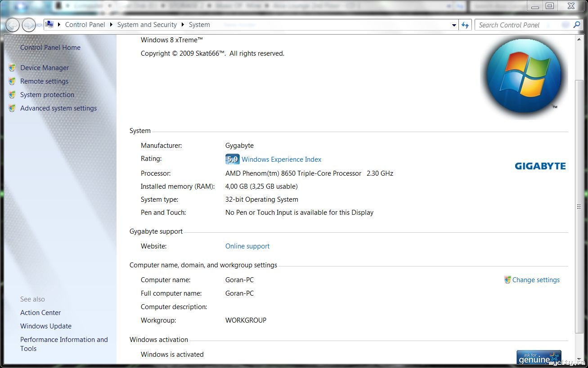Click the shield icon next to Change settings
The image size is (588, 368).
coord(507,279)
